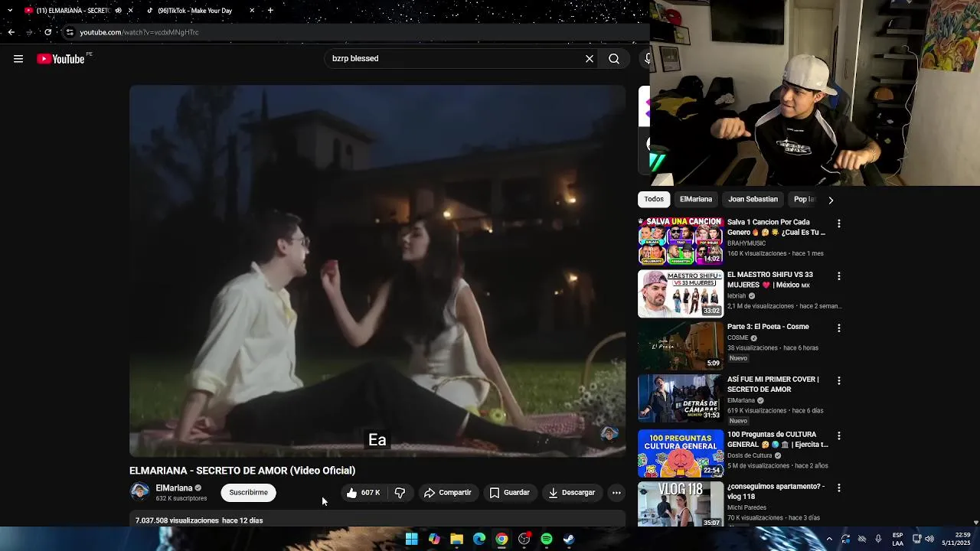Open Spotify from the taskbar
This screenshot has height=551, width=980.
(547, 539)
